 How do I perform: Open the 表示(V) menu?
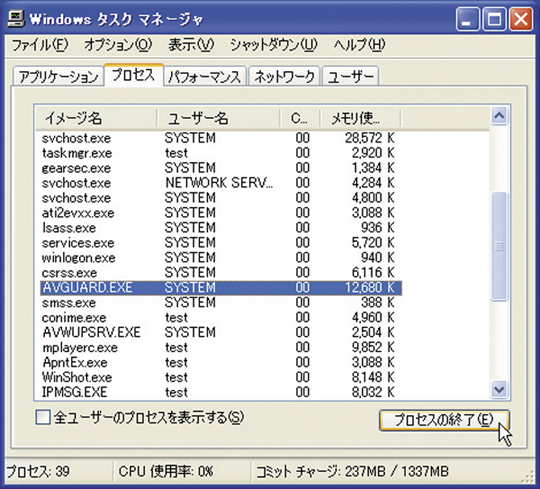[x=191, y=45]
